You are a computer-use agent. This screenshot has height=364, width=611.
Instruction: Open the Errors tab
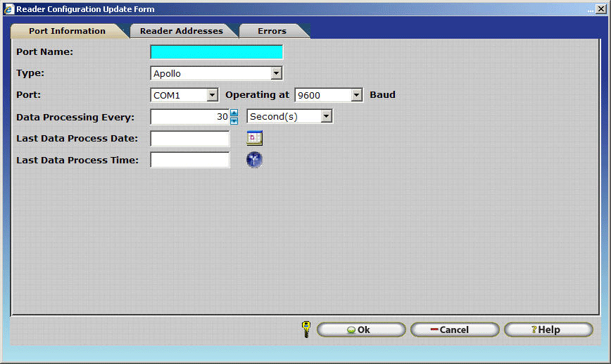click(272, 31)
